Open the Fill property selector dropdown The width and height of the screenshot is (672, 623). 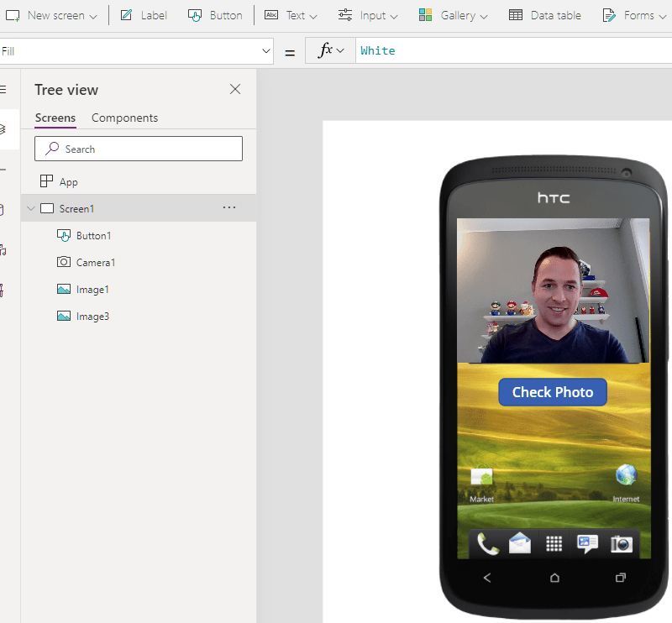point(266,51)
